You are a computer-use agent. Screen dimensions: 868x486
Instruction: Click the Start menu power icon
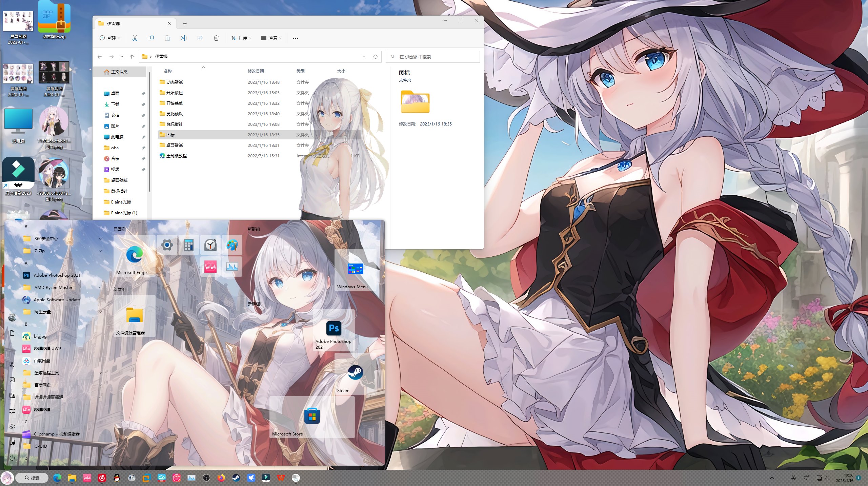pyautogui.click(x=12, y=458)
